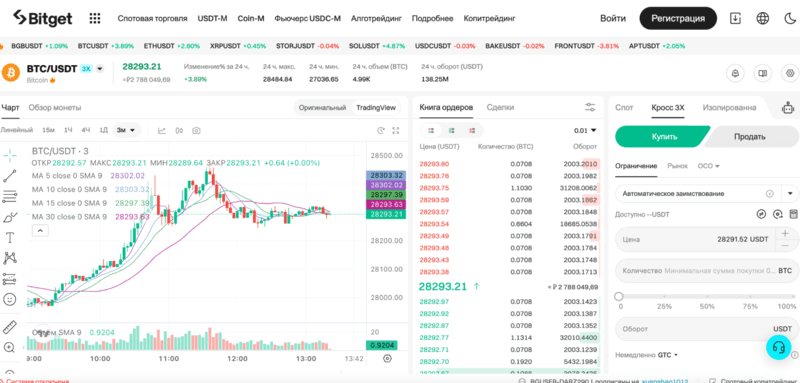Switch chart to Оригинальный mode
The height and width of the screenshot is (383, 800).
pos(322,108)
